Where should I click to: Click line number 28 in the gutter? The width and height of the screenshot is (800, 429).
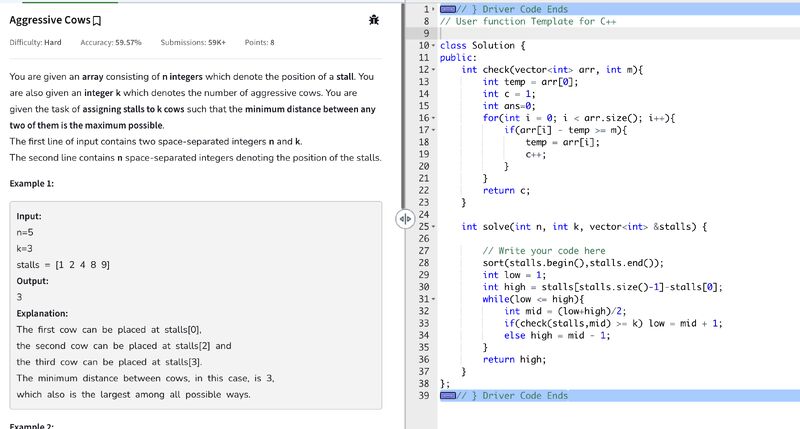tap(422, 263)
